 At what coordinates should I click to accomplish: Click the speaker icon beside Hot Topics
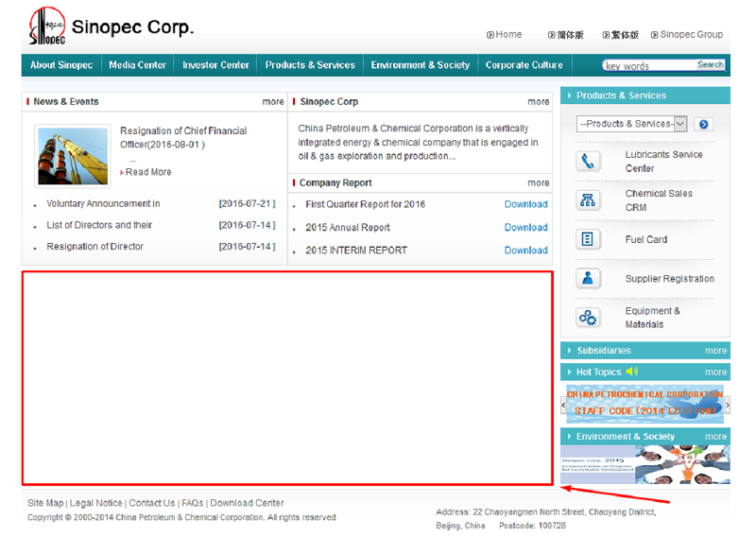(631, 372)
